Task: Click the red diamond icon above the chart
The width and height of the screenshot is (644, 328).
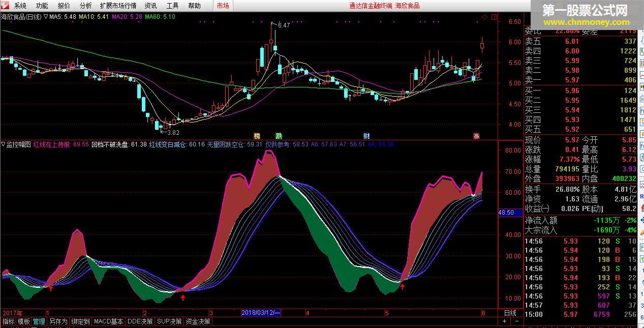Action: tap(485, 17)
